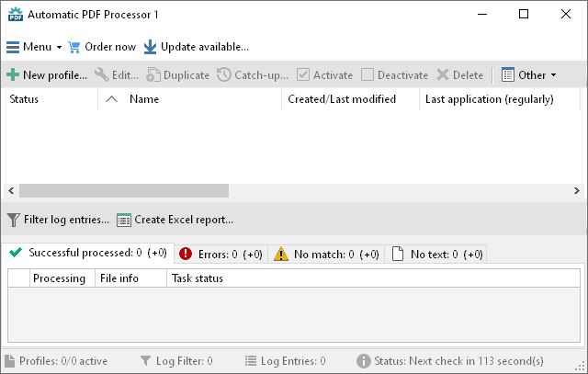
Task: Click the Delete profile button
Action: [x=459, y=75]
